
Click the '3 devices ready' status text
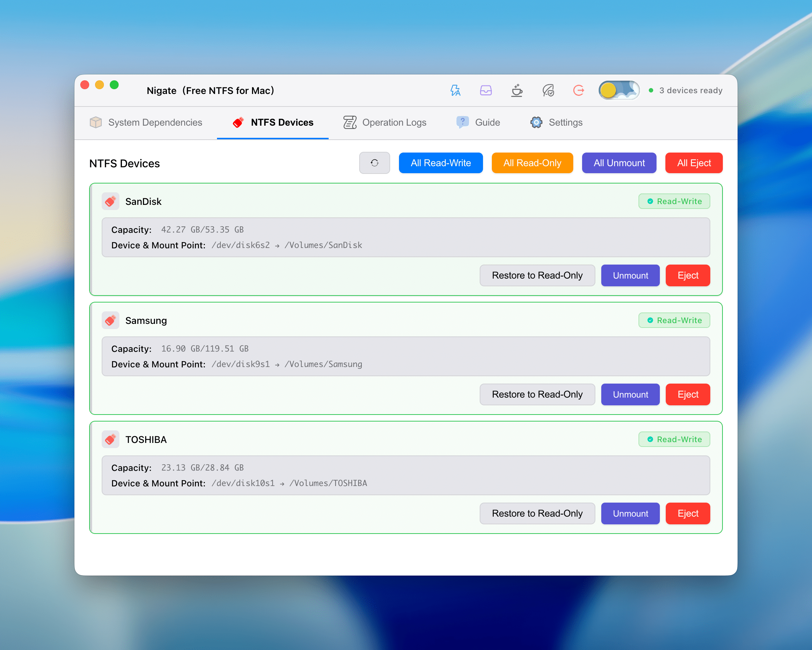[691, 90]
